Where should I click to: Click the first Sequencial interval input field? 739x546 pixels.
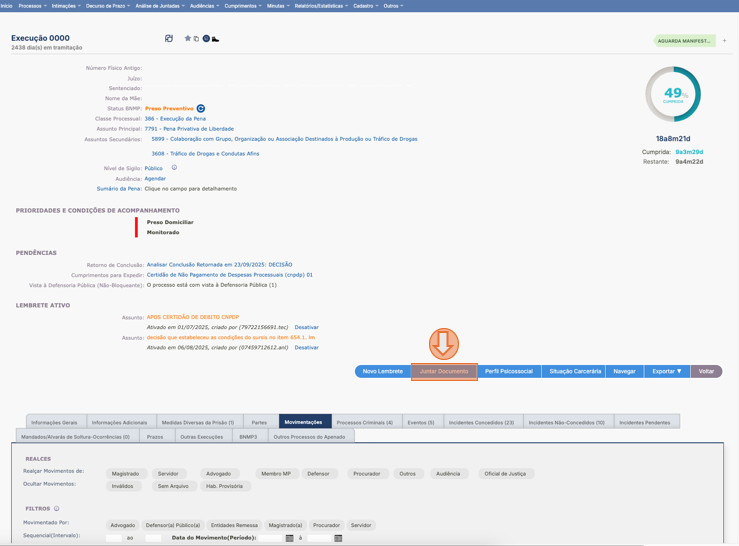(114, 538)
